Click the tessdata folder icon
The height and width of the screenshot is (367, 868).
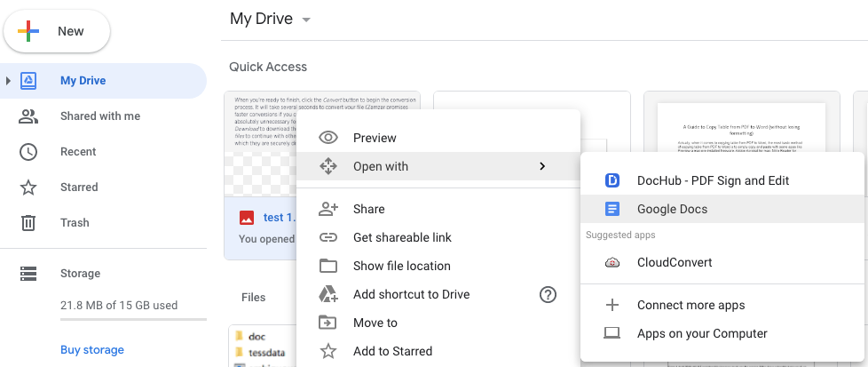tap(240, 352)
